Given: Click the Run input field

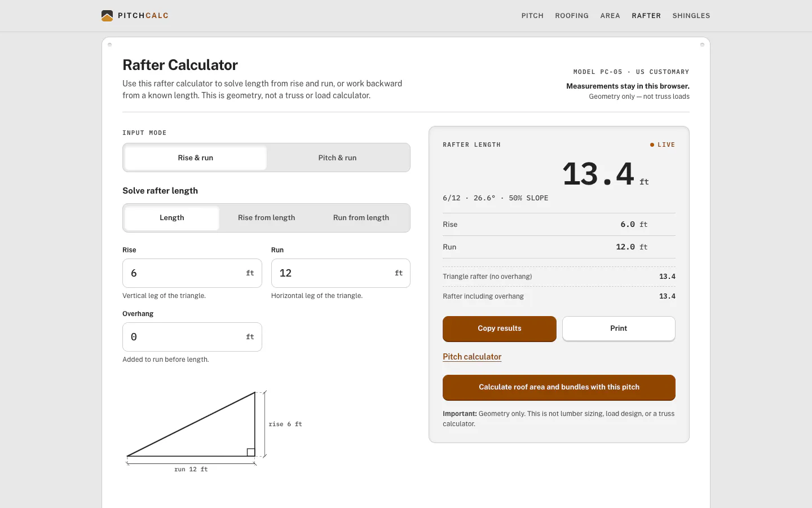Looking at the screenshot, I should tap(341, 273).
